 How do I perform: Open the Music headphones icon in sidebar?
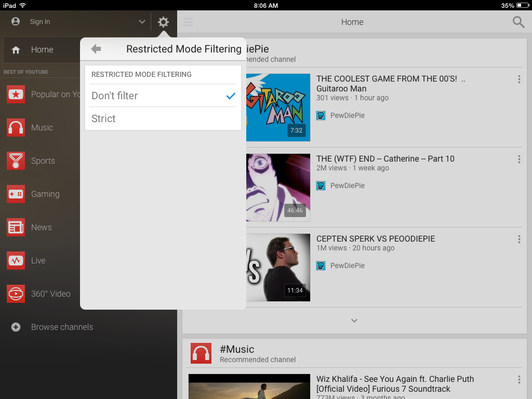[x=16, y=128]
